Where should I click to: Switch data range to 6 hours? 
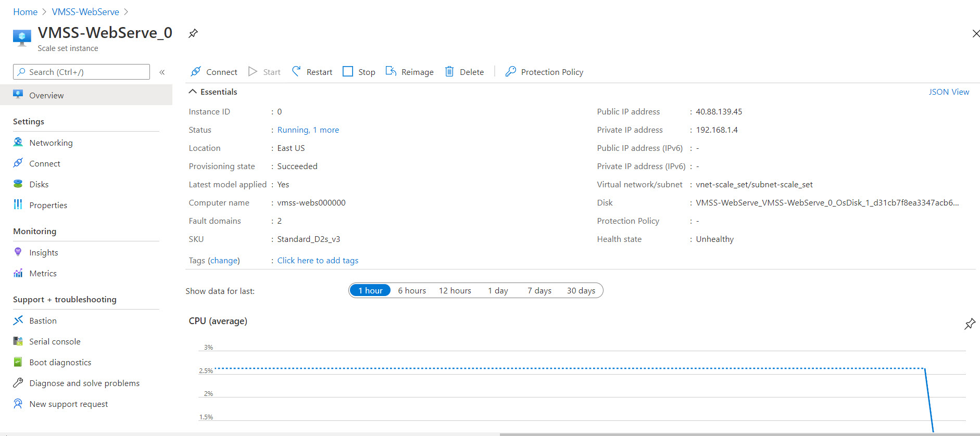411,290
